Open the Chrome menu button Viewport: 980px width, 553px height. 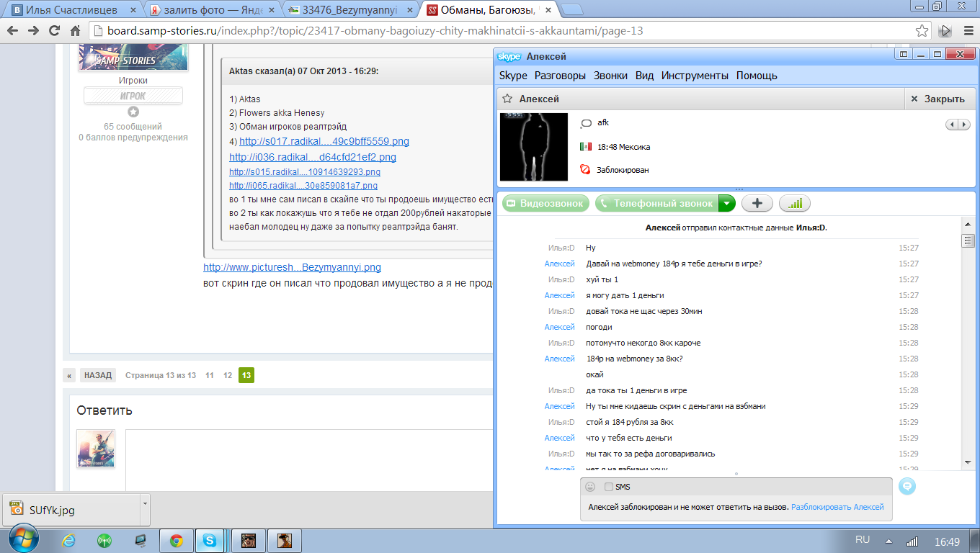coord(968,31)
